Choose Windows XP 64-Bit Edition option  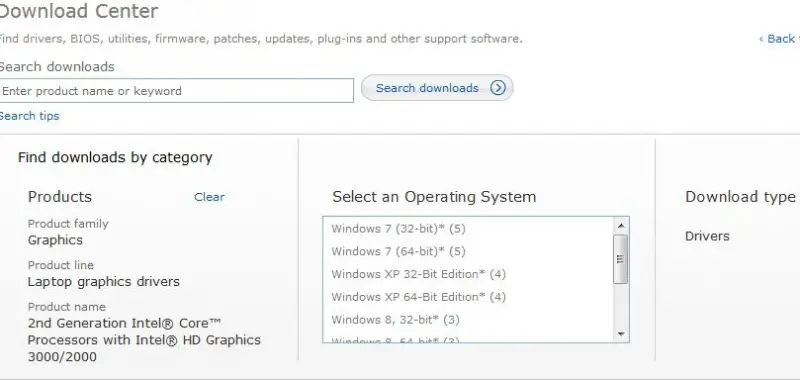click(x=418, y=296)
